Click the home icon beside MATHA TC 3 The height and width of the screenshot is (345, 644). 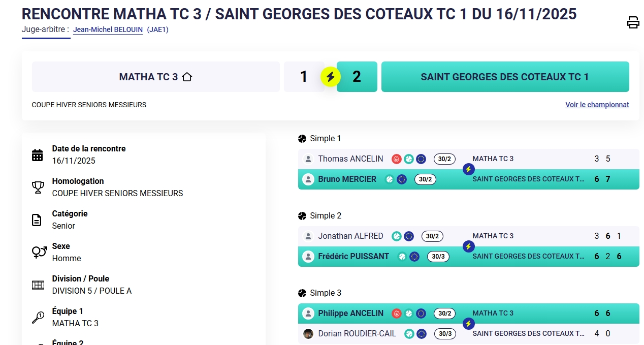(x=187, y=77)
